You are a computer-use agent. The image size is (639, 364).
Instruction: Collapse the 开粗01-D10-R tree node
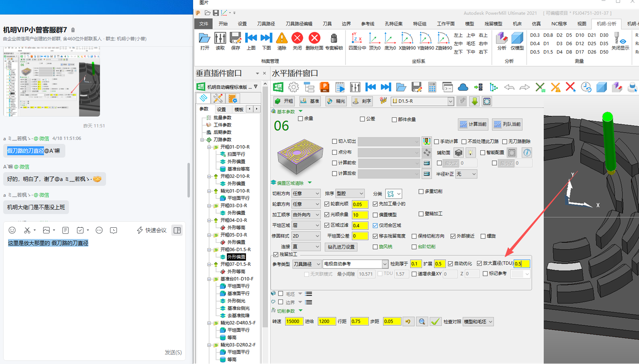point(209,147)
